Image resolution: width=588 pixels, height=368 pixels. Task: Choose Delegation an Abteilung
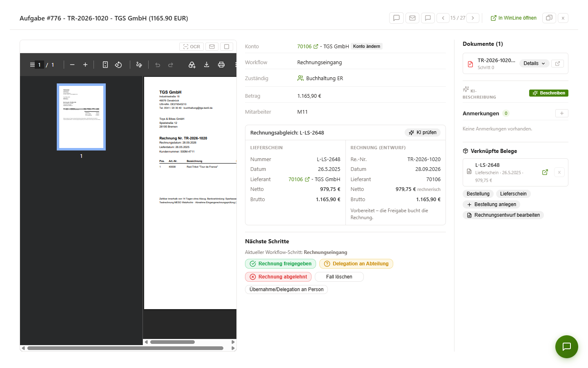coord(356,264)
